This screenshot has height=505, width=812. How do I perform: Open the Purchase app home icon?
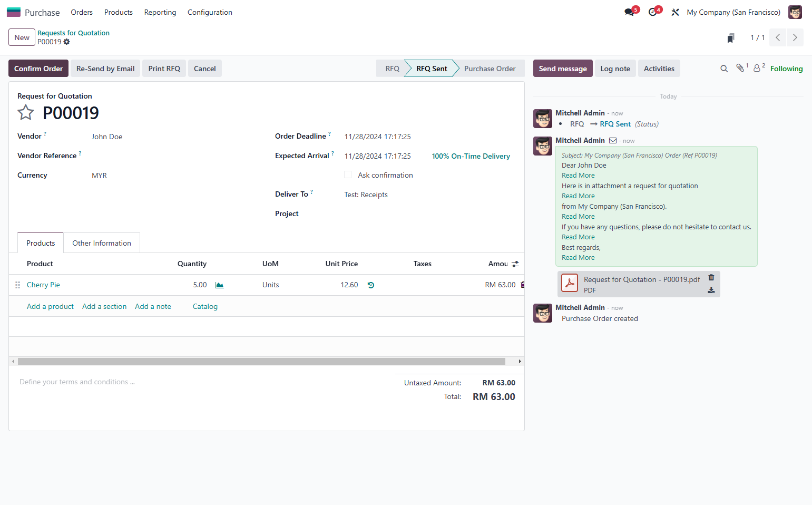click(x=14, y=12)
